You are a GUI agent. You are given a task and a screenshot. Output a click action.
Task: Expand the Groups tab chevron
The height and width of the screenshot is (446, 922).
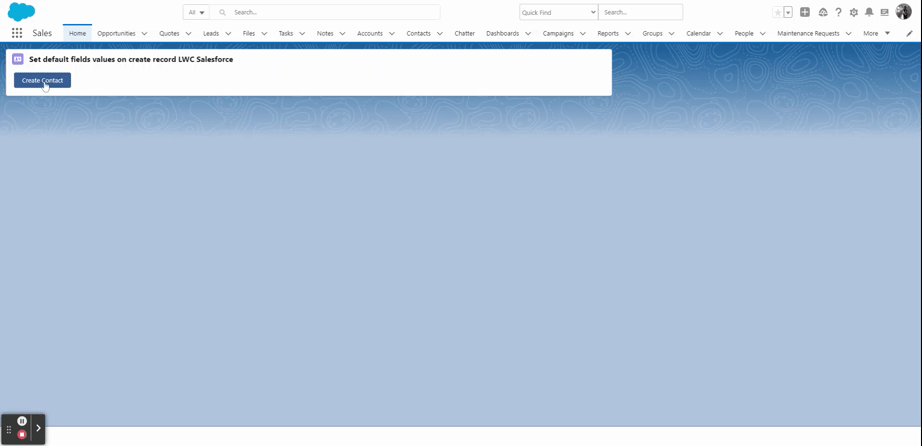[x=672, y=34]
